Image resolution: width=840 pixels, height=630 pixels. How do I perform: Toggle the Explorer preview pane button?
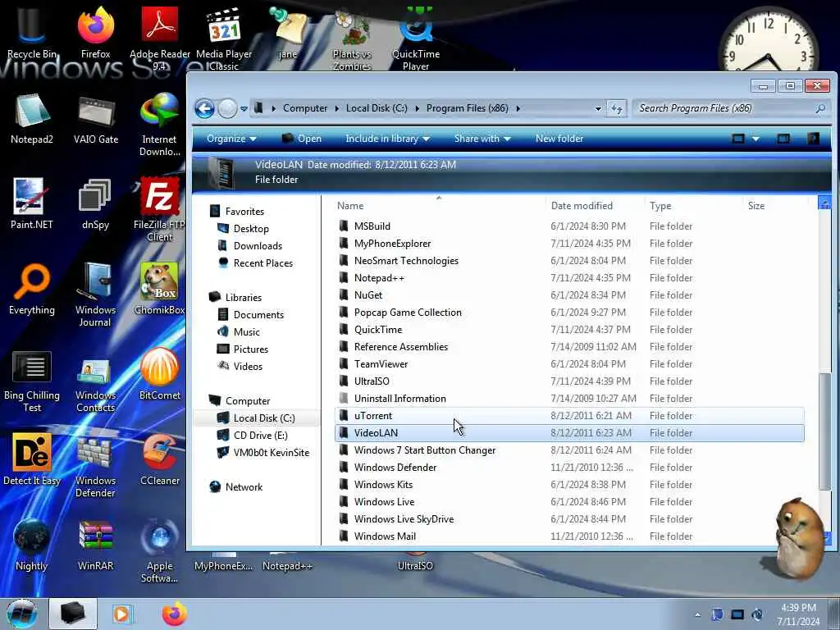(x=783, y=139)
